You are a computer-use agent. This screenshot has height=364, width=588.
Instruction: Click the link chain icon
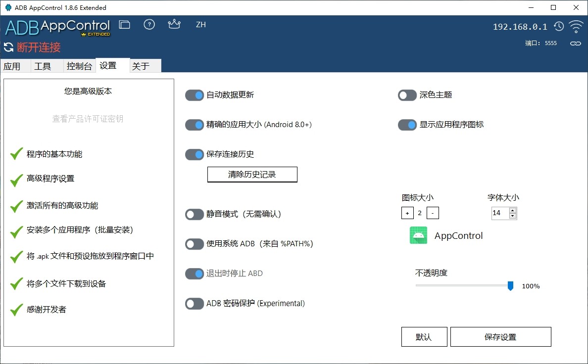point(575,44)
